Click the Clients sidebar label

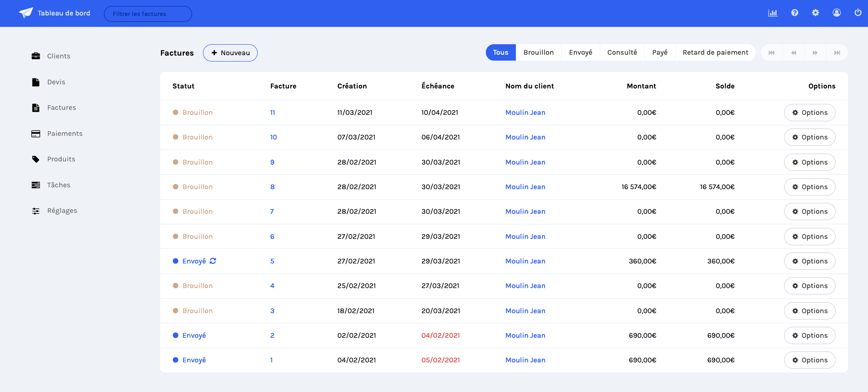pyautogui.click(x=59, y=56)
